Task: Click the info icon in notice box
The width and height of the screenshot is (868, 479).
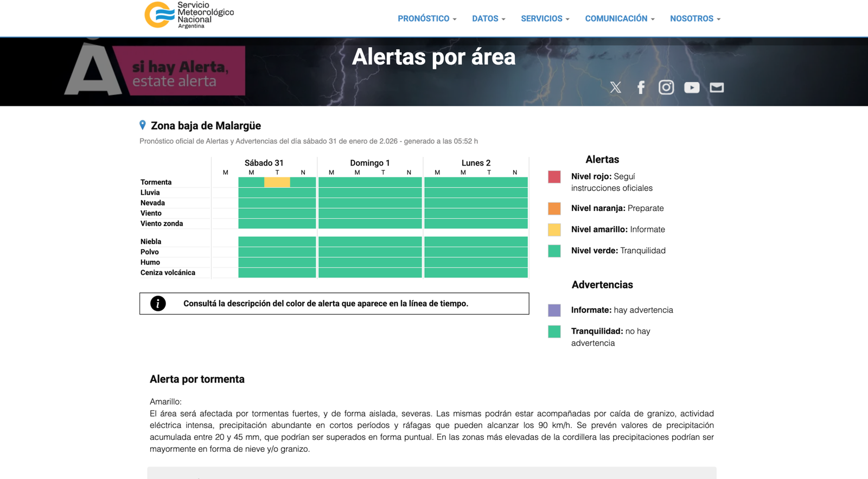Action: pos(158,304)
